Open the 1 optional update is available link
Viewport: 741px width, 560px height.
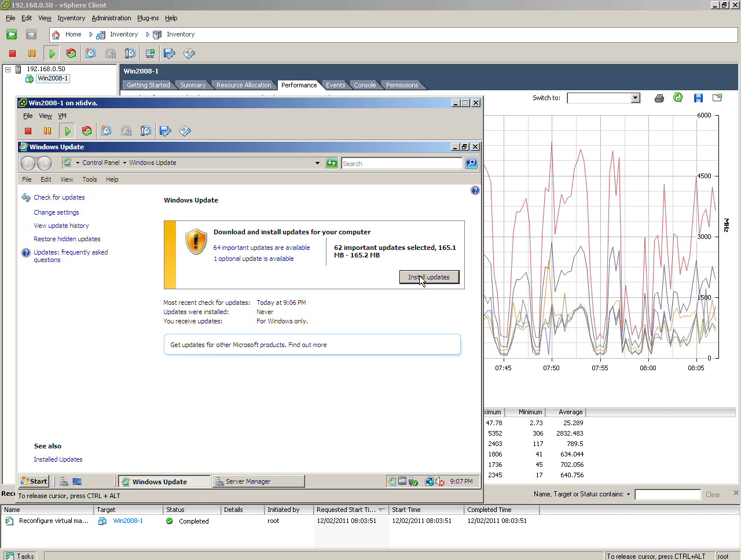[x=254, y=259]
